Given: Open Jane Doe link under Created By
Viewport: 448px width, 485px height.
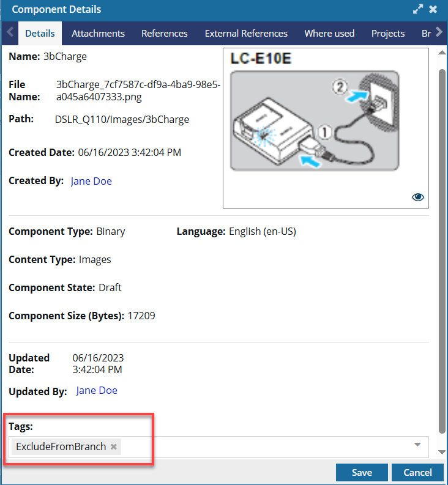Looking at the screenshot, I should (x=91, y=181).
